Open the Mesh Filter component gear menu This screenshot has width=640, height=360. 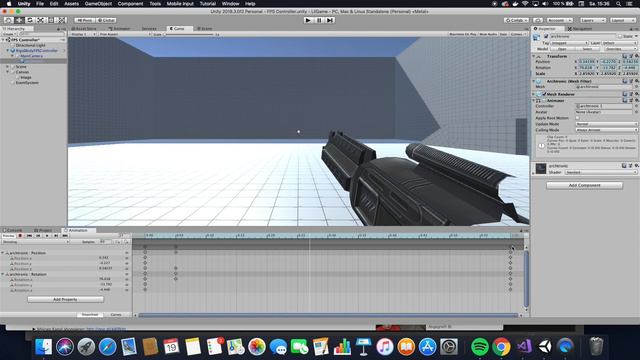636,81
